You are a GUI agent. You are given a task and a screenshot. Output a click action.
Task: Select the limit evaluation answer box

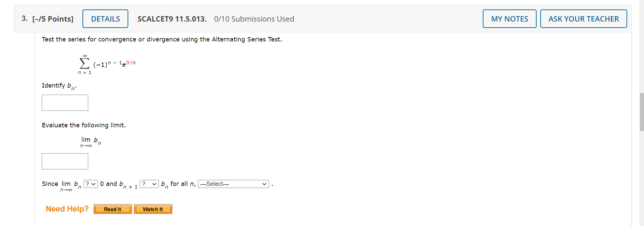pos(65,161)
